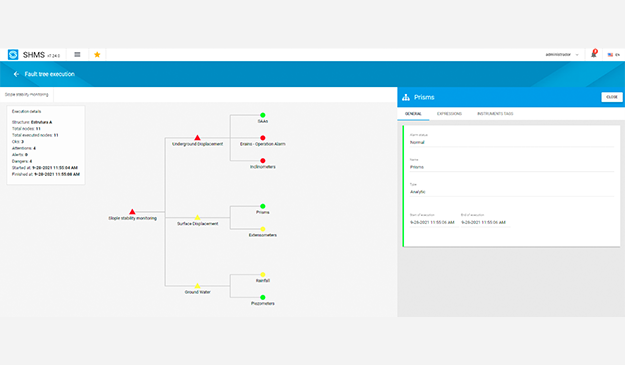Click the Prisms green circle node
The width and height of the screenshot is (625, 365).
[263, 206]
